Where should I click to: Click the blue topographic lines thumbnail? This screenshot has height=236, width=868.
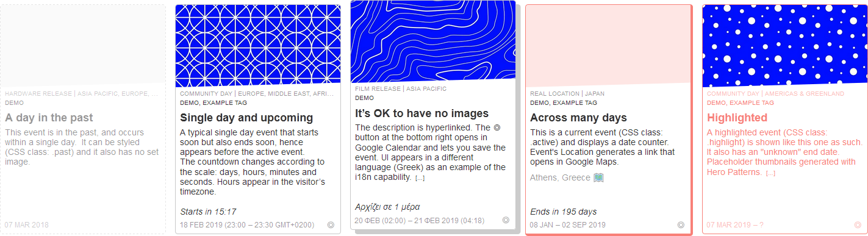click(433, 41)
